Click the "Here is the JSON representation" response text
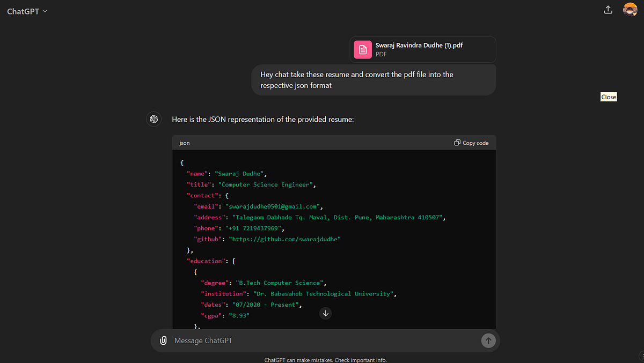This screenshot has height=363, width=644. tap(262, 119)
